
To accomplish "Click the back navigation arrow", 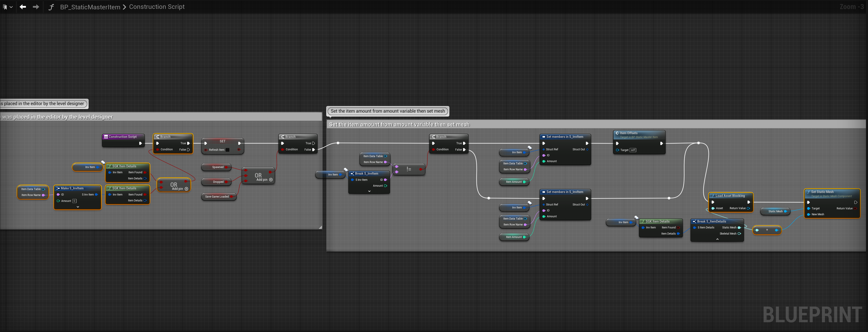I will (x=22, y=7).
